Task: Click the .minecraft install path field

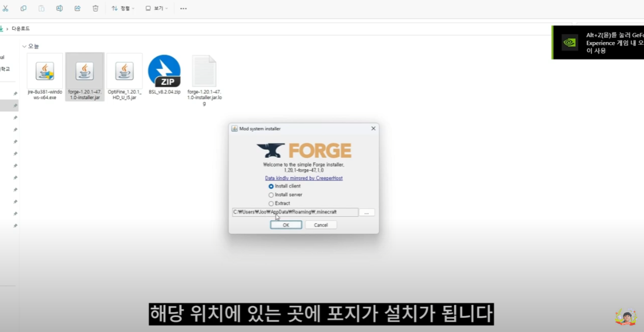Action: [295, 212]
